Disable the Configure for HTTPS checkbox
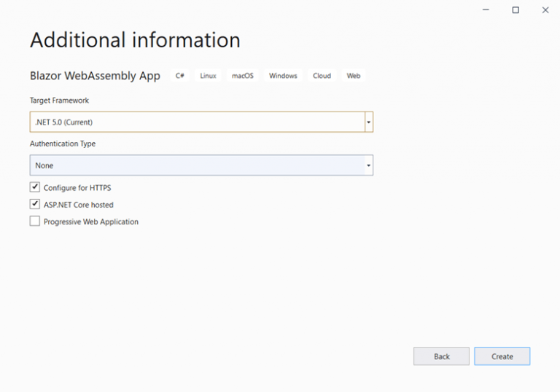The image size is (560, 392). 35,187
